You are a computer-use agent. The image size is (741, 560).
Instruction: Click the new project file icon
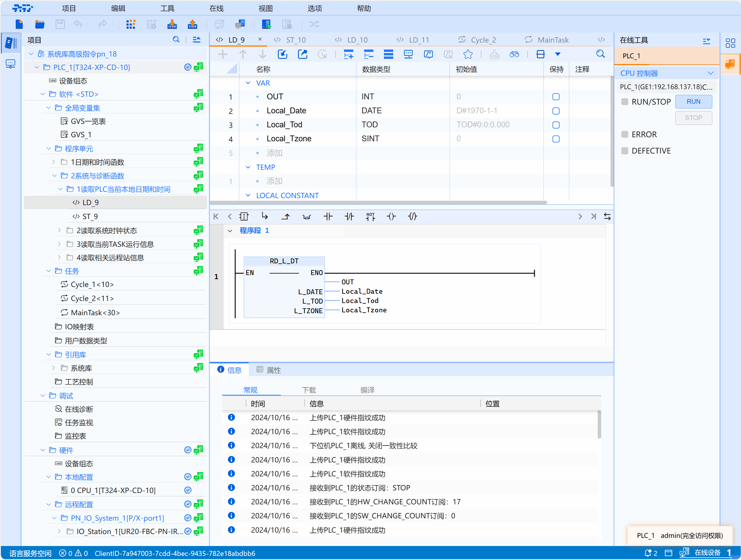click(x=19, y=24)
